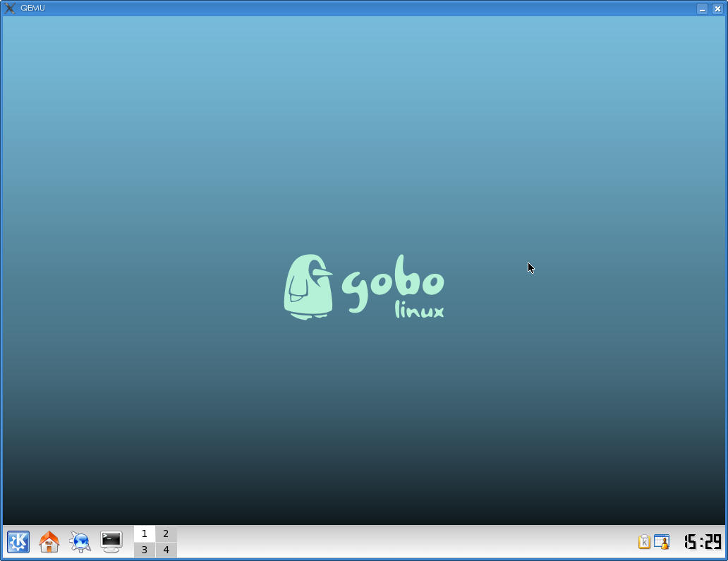Open KOrganizer reminder tray icon
Screen dimensions: 728x561
(662, 542)
